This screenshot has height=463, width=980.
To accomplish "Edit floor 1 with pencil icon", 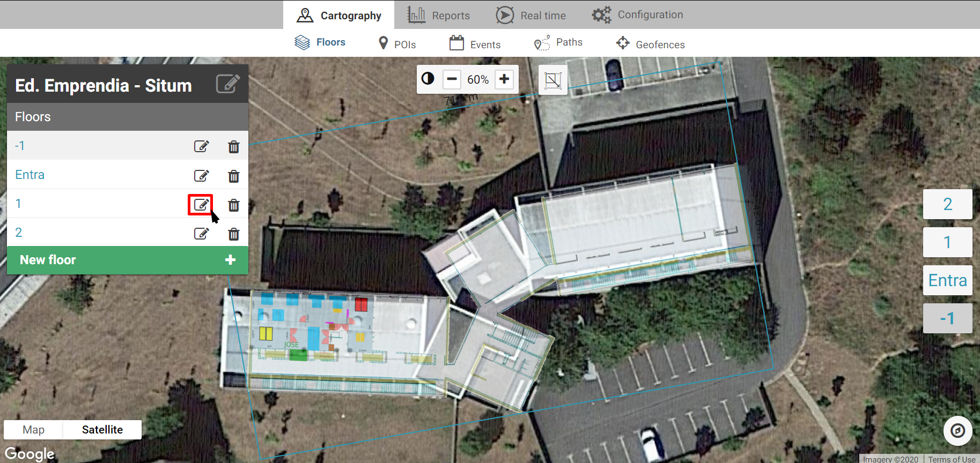I will [201, 204].
